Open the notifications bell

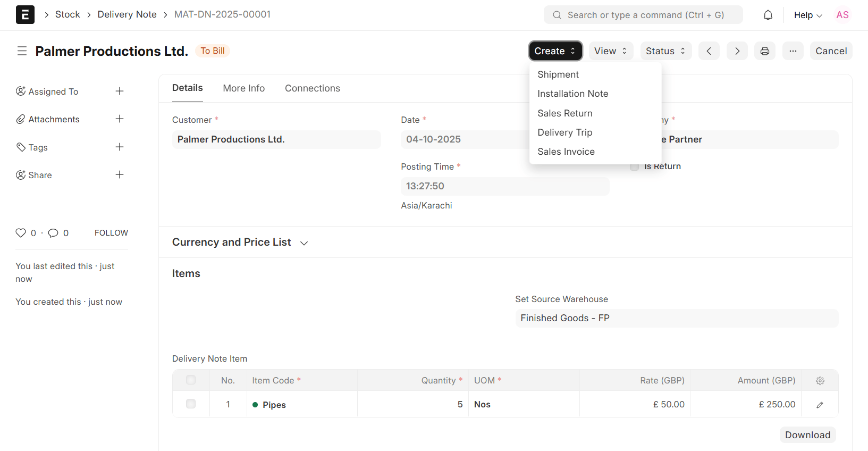768,15
